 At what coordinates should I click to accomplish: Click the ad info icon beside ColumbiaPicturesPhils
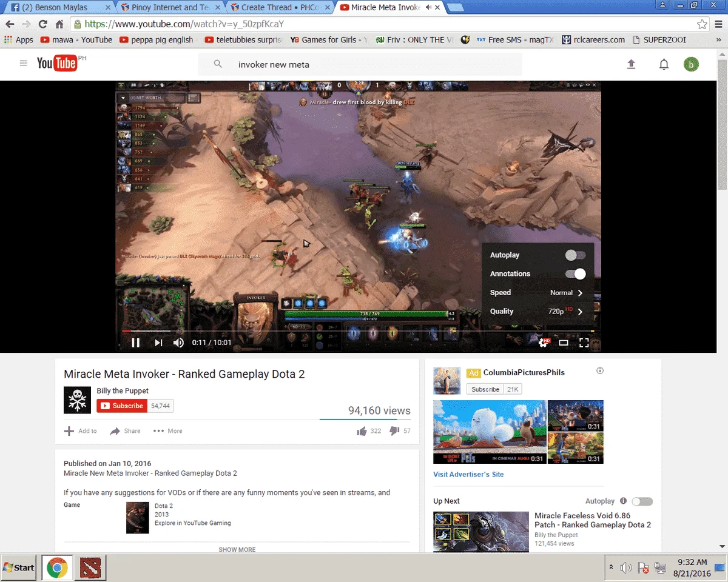coord(600,370)
